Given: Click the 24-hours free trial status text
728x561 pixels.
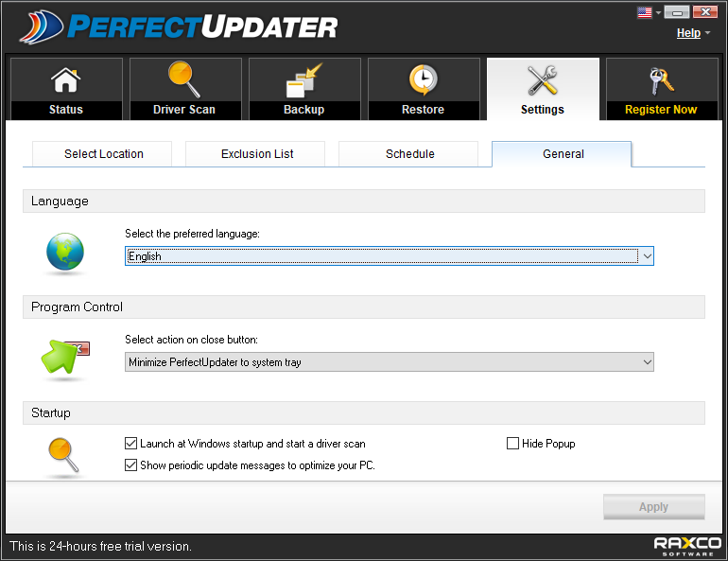Looking at the screenshot, I should click(x=100, y=546).
